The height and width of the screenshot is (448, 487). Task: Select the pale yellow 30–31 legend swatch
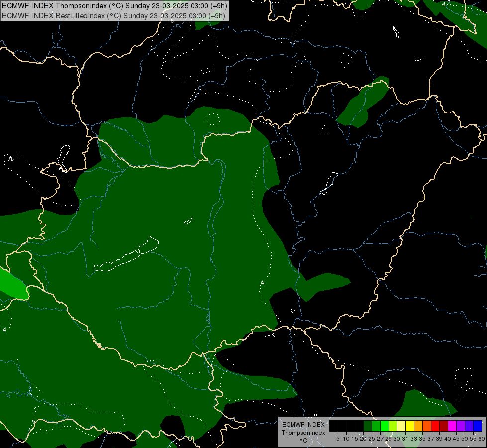tap(401, 426)
